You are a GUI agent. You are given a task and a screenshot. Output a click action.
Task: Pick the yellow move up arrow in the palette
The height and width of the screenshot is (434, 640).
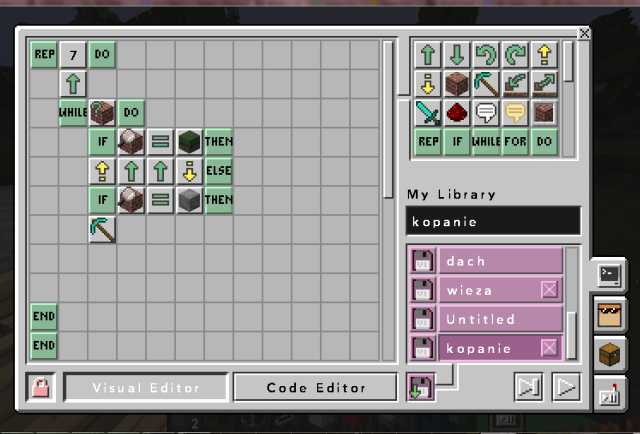tap(544, 54)
